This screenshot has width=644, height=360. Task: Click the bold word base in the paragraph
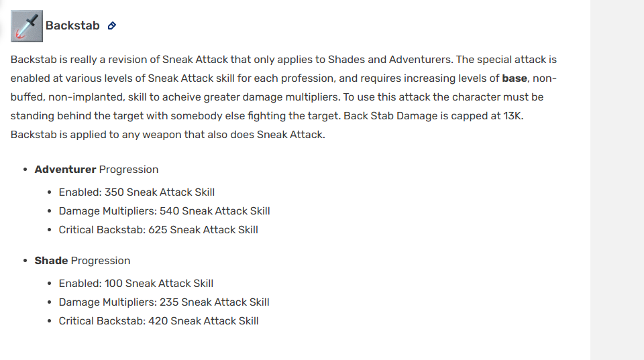click(x=515, y=78)
